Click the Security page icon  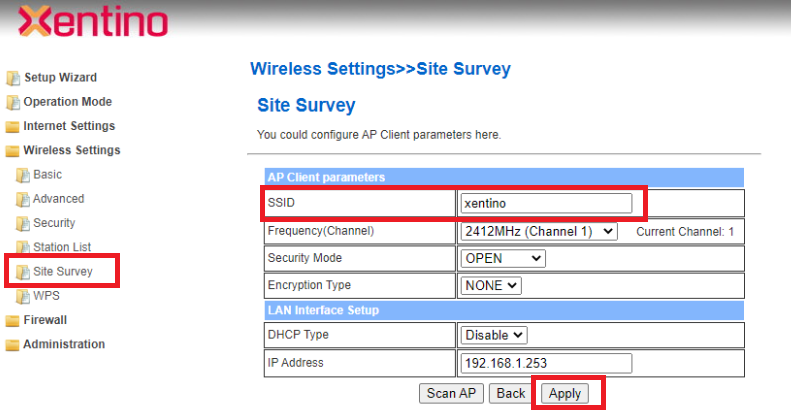(x=23, y=223)
